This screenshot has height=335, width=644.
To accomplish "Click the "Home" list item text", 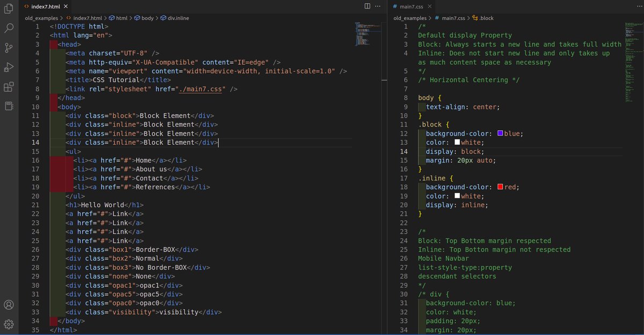I will coord(144,160).
